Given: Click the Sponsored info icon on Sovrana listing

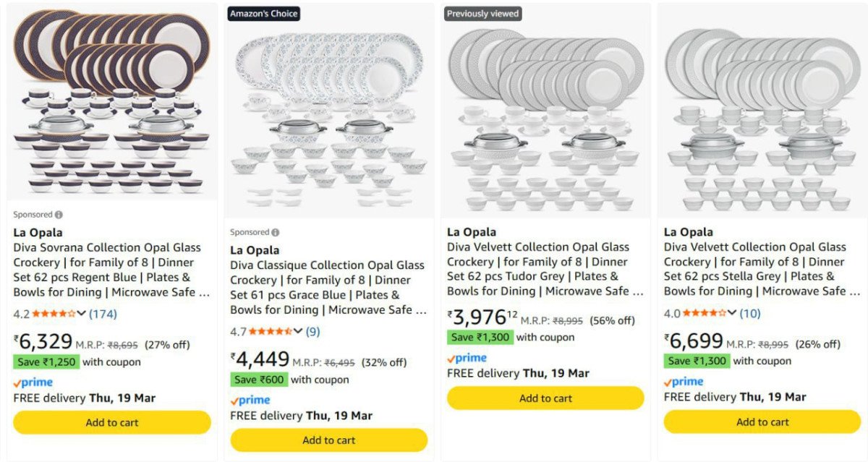Looking at the screenshot, I should [59, 215].
